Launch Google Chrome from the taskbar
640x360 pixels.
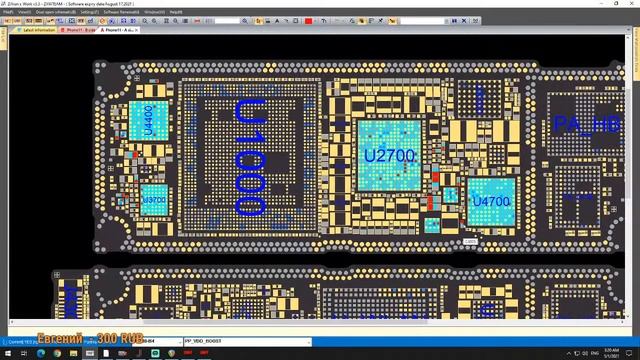(57, 353)
